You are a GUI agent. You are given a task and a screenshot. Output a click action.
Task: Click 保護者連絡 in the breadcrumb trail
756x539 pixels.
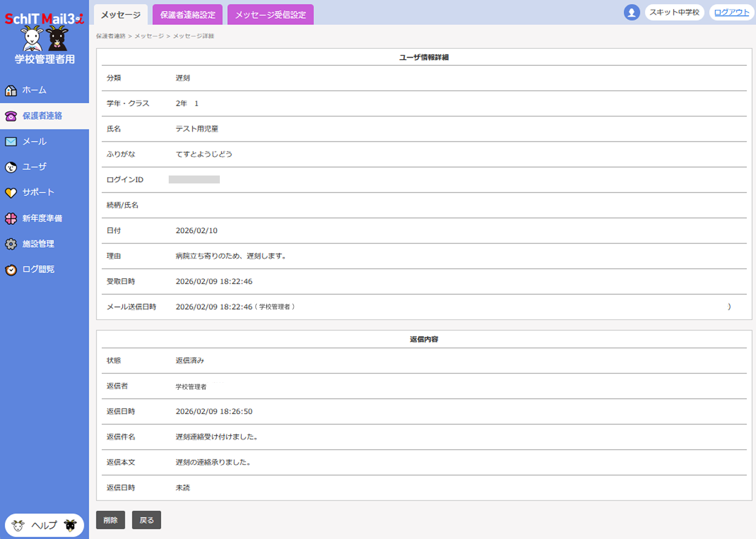click(111, 36)
